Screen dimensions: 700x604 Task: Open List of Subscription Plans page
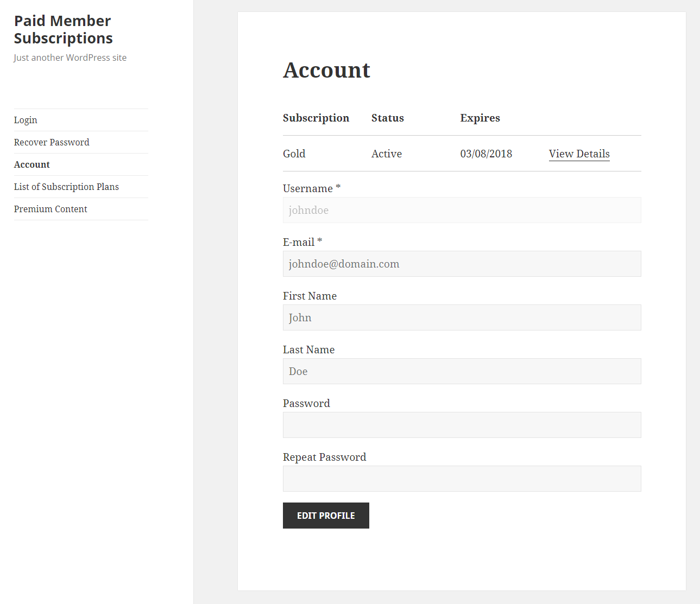[x=66, y=187]
